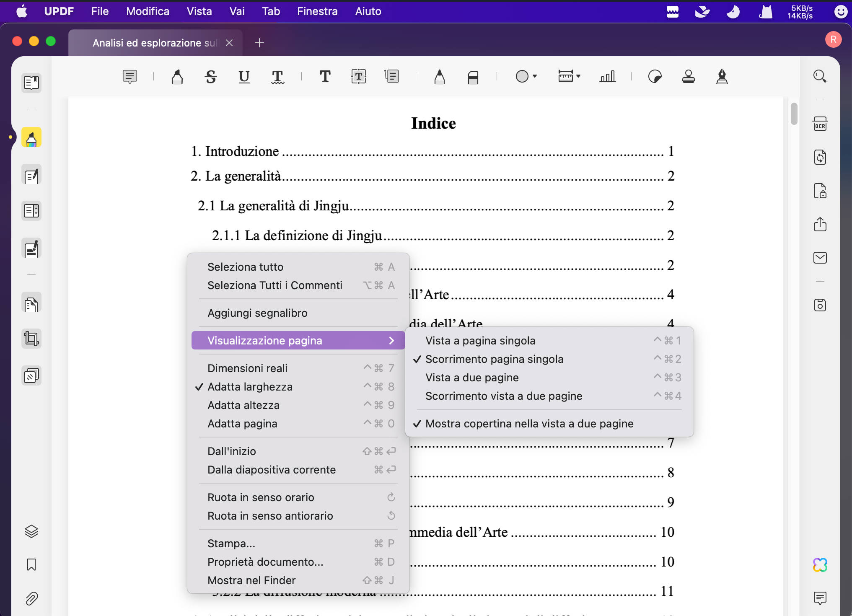Open the UPDF AI assistant icon
Viewport: 852px width, 616px height.
820,565
